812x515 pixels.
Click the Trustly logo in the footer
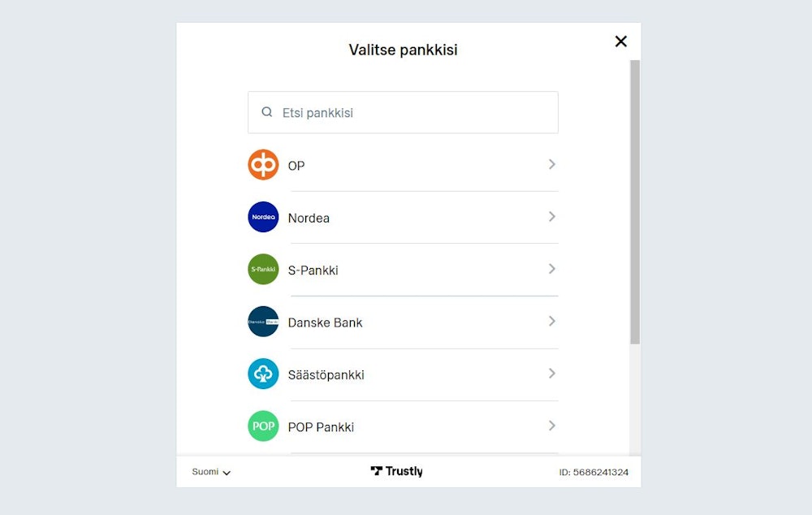(396, 471)
